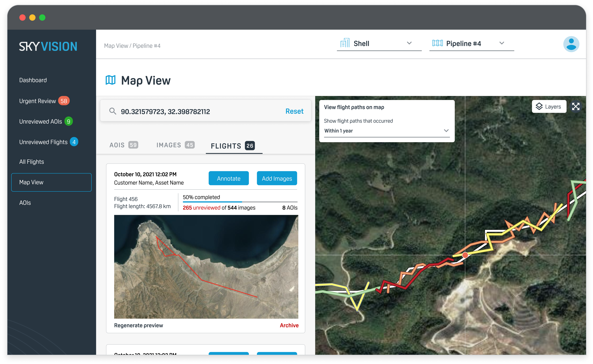This screenshot has width=593, height=364.
Task: Go to Dashboard in sidebar
Action: pos(33,80)
